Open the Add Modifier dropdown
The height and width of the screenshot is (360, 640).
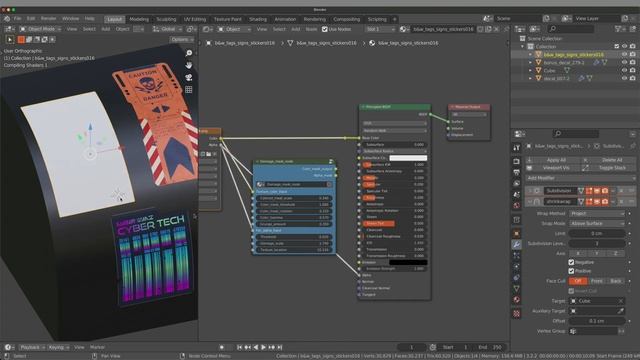tap(580, 178)
